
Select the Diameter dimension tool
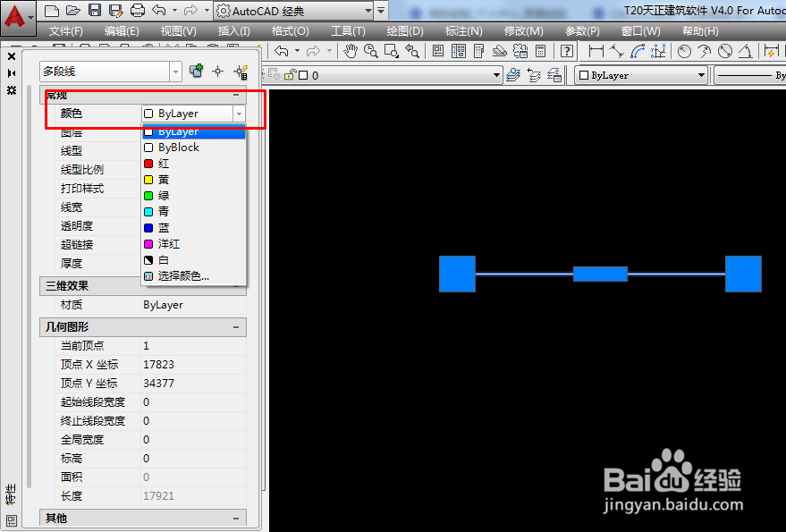pos(725,51)
